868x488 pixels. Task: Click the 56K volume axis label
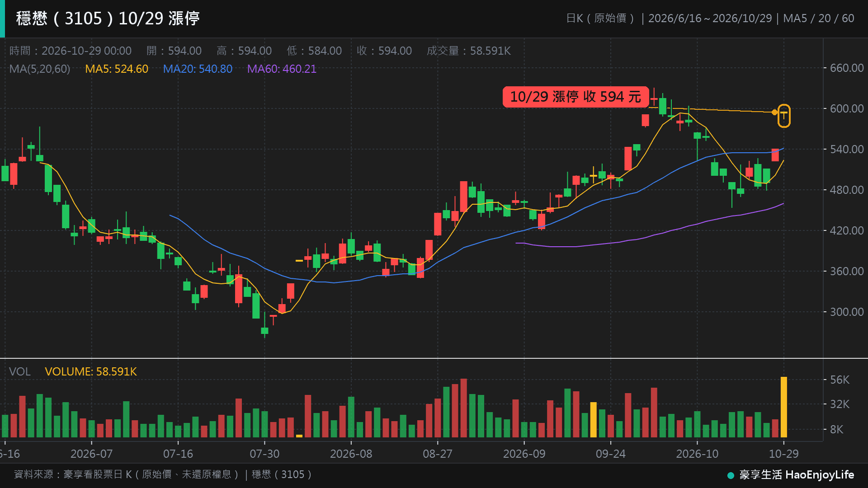coord(840,380)
